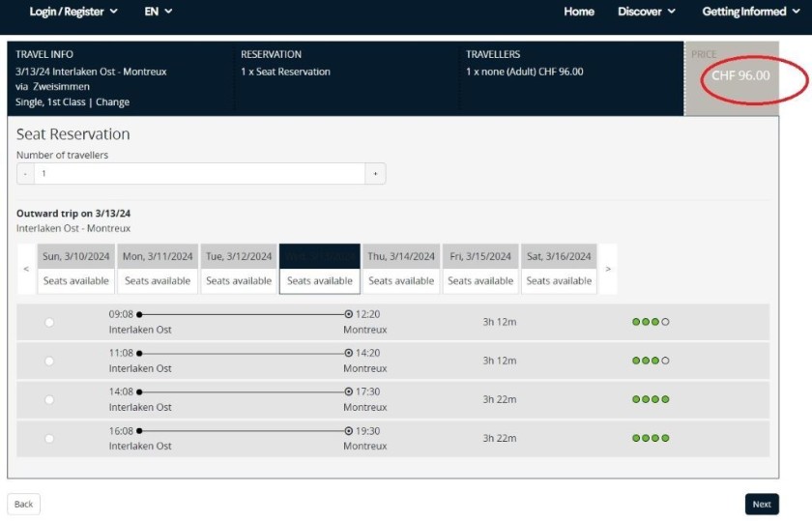Show later dates with the right arrow
The height and width of the screenshot is (521, 812).
coord(608,269)
